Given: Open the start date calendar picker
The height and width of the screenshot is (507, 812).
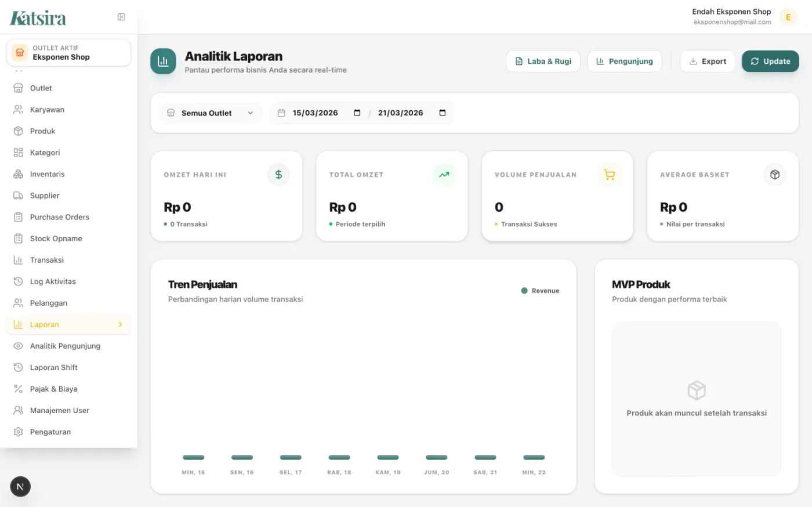Looking at the screenshot, I should click(357, 113).
